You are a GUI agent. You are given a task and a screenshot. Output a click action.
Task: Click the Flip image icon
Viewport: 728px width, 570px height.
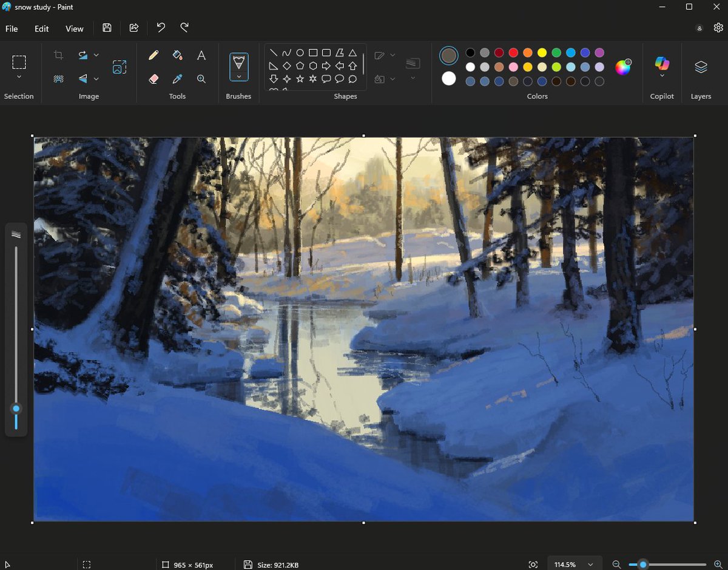(x=83, y=78)
